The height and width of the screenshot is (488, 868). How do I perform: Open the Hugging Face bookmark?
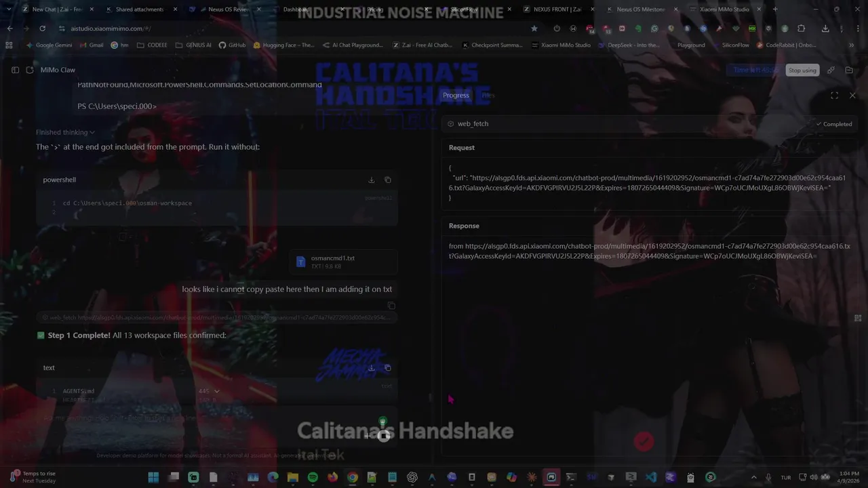pyautogui.click(x=283, y=45)
